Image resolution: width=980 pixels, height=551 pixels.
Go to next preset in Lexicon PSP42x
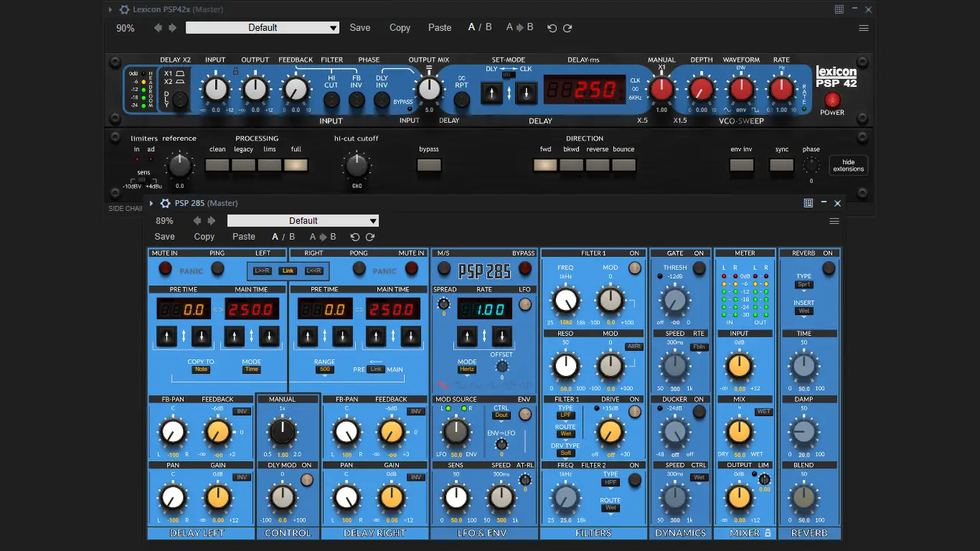pos(172,28)
